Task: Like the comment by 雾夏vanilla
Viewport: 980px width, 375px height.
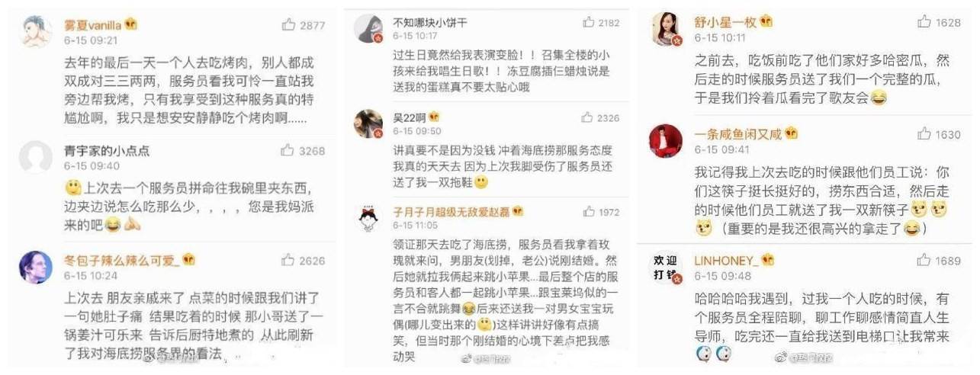Action: point(288,24)
